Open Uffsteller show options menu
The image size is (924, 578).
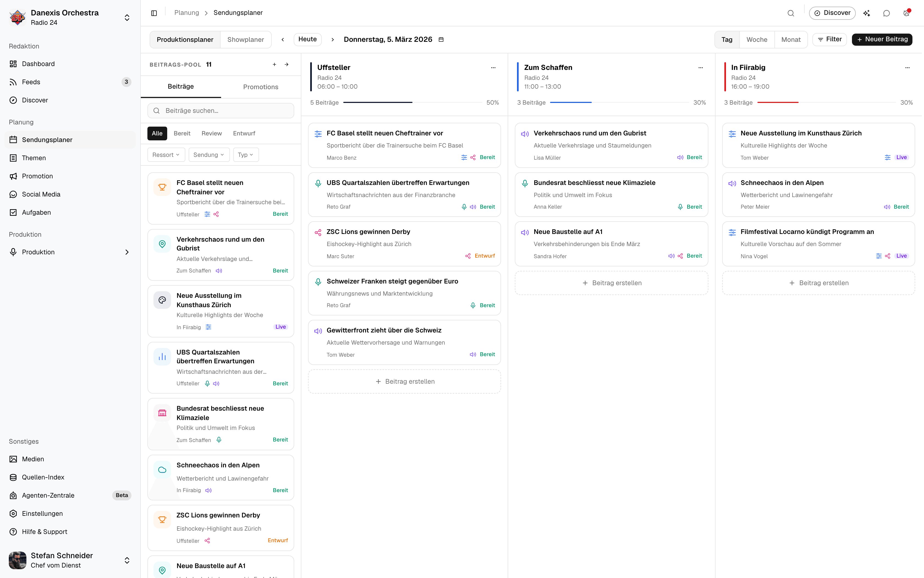[493, 68]
